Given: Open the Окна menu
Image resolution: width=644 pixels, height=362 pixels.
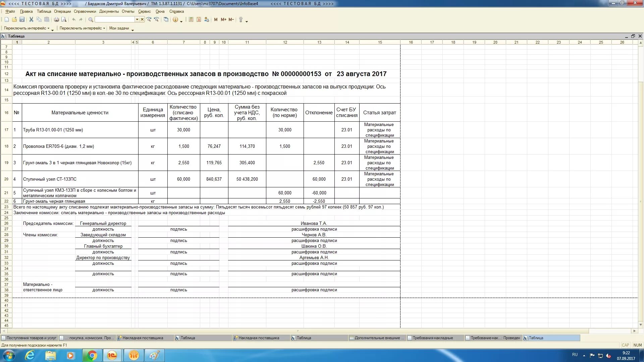Looking at the screenshot, I should [x=160, y=11].
